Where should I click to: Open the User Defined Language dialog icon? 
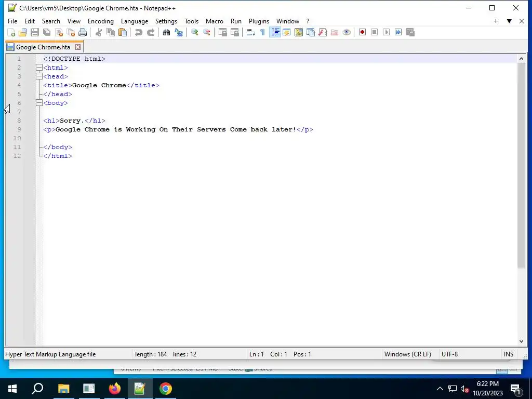pos(287,32)
